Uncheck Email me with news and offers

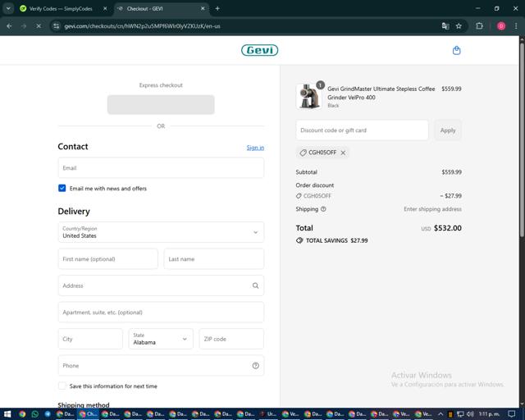point(62,188)
